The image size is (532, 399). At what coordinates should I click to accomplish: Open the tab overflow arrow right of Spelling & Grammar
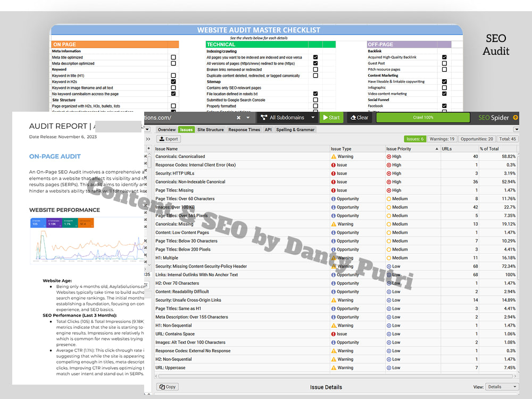(516, 129)
